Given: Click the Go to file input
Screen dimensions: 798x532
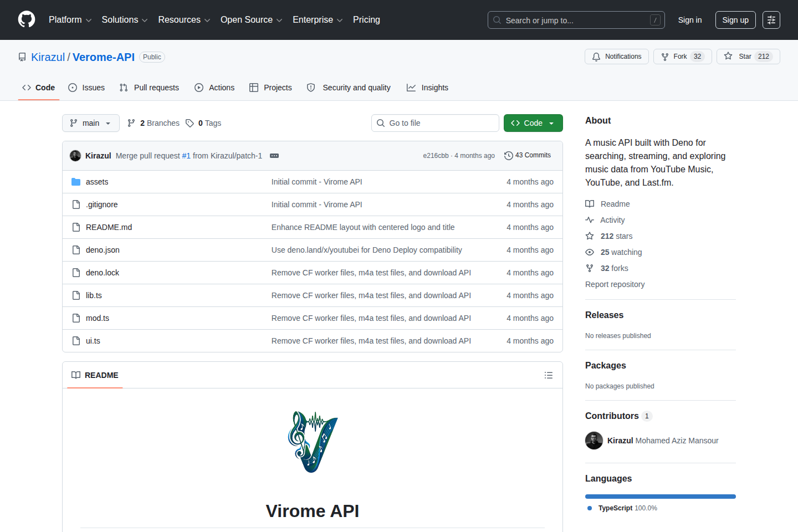Looking at the screenshot, I should pyautogui.click(x=435, y=123).
